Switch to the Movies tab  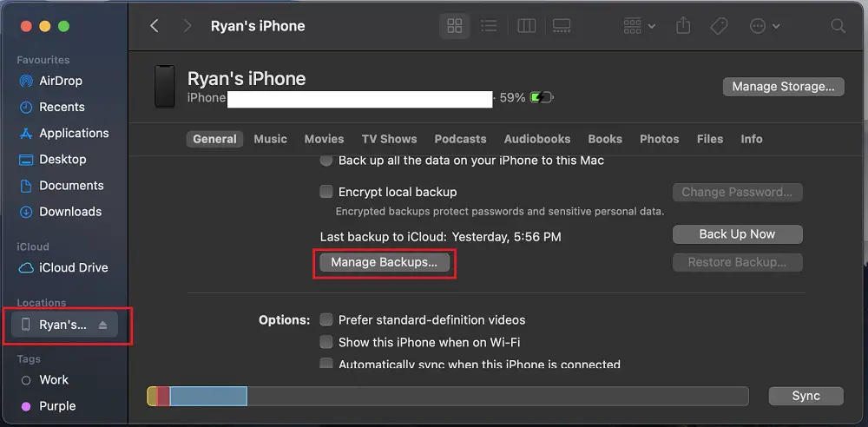pos(324,139)
